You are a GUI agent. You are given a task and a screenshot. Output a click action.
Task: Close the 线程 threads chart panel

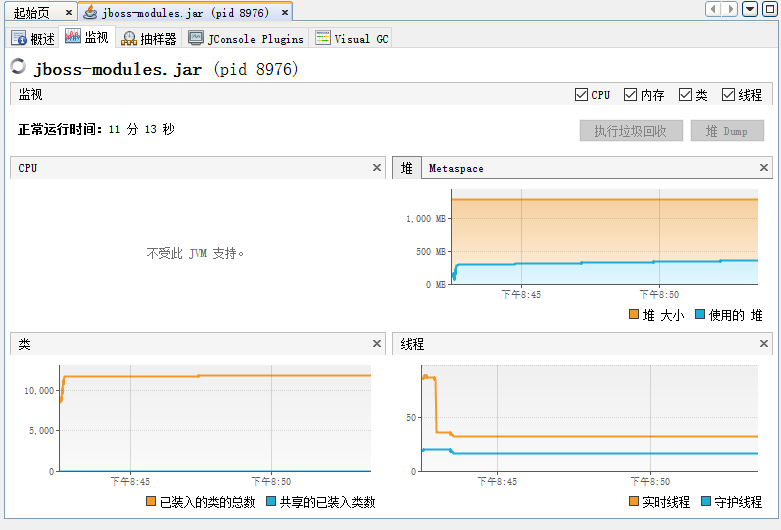(764, 344)
